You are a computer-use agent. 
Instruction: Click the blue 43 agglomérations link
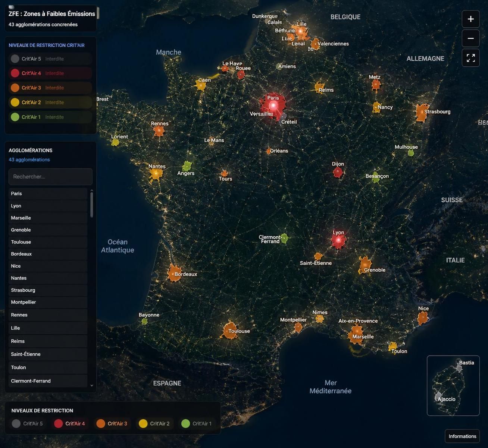[29, 160]
